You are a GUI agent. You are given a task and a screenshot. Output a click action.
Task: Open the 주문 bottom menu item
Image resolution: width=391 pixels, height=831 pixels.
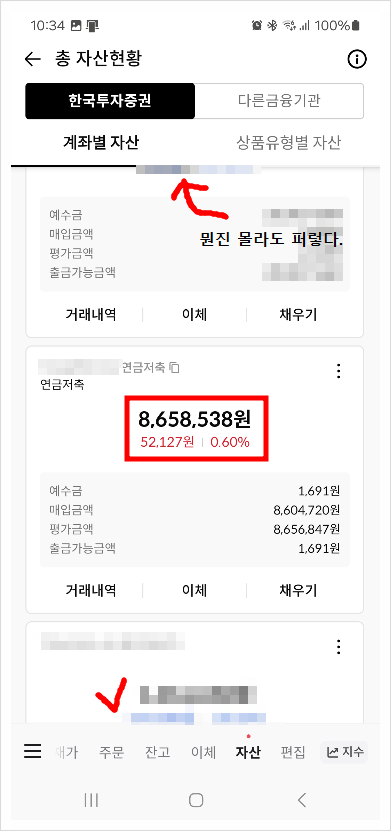[x=111, y=752]
